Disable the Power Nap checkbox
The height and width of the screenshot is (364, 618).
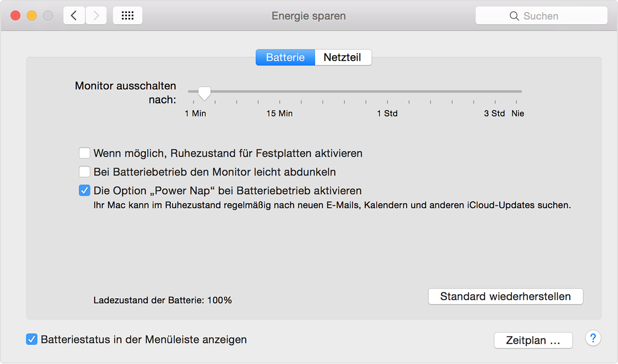click(84, 190)
